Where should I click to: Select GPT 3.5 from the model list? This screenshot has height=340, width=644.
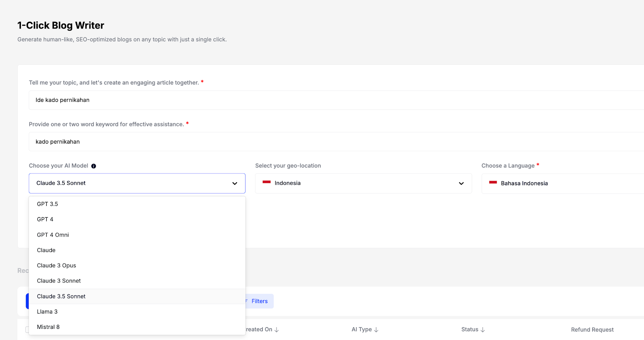[x=137, y=204]
